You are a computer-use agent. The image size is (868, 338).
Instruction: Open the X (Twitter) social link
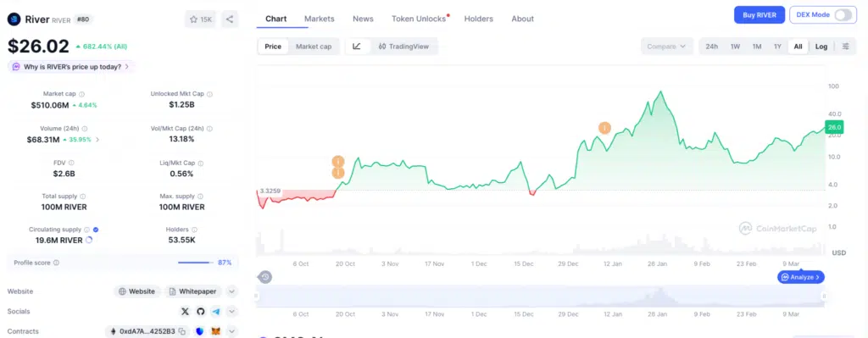pyautogui.click(x=186, y=312)
